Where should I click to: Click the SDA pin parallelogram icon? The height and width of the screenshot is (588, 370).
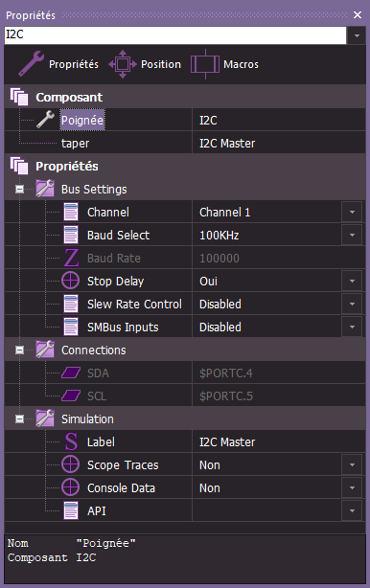pos(71,373)
